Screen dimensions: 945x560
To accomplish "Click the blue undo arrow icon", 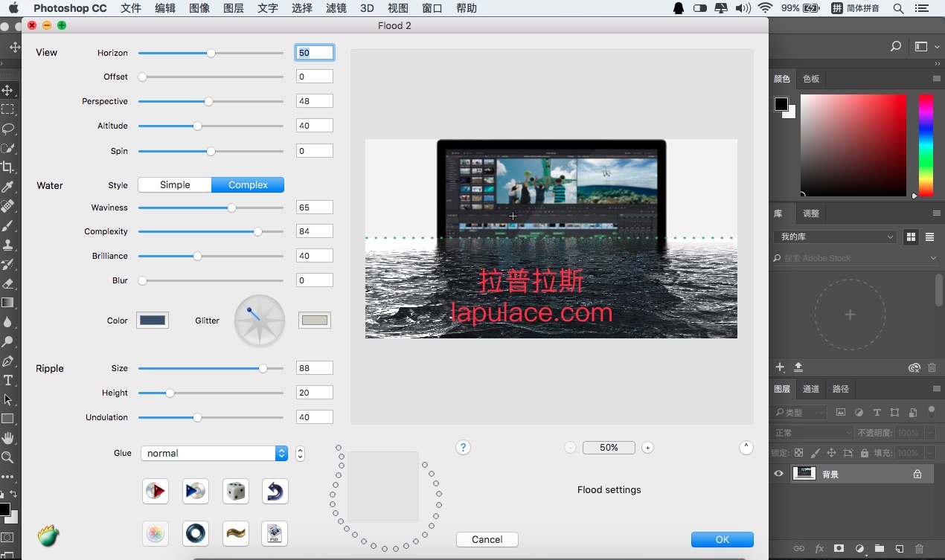I will coord(275,491).
